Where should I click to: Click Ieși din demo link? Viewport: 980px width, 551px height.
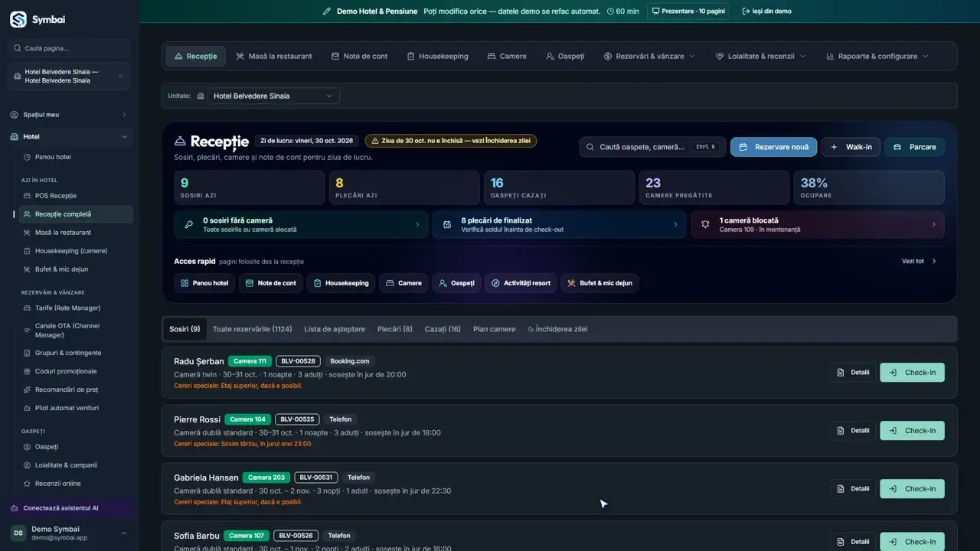[767, 11]
